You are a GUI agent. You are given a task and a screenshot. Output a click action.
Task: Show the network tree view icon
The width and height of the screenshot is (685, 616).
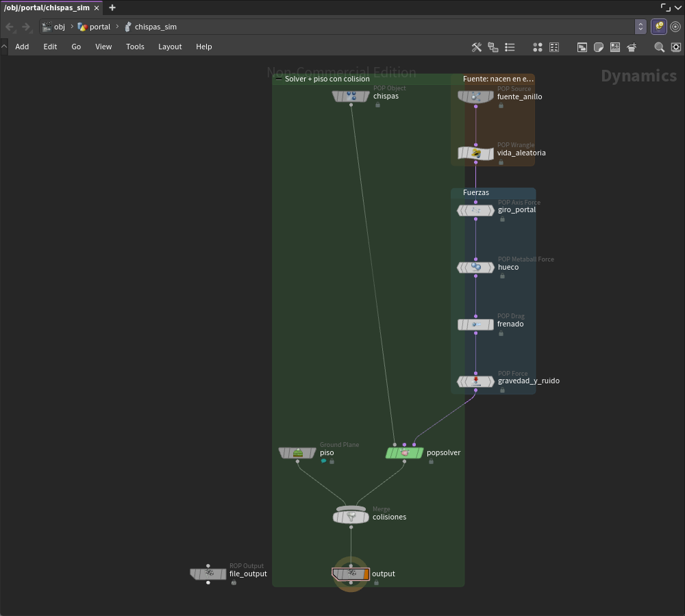pyautogui.click(x=493, y=47)
